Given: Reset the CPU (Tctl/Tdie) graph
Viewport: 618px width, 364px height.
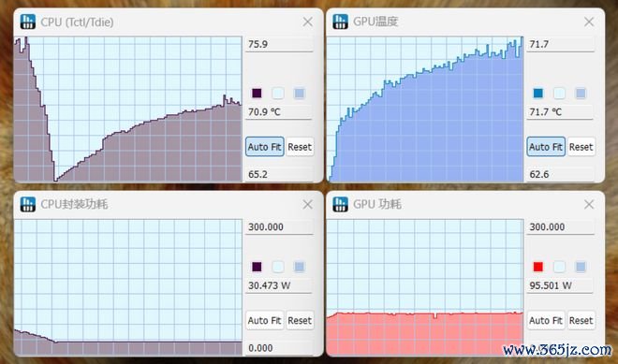Looking at the screenshot, I should point(300,147).
